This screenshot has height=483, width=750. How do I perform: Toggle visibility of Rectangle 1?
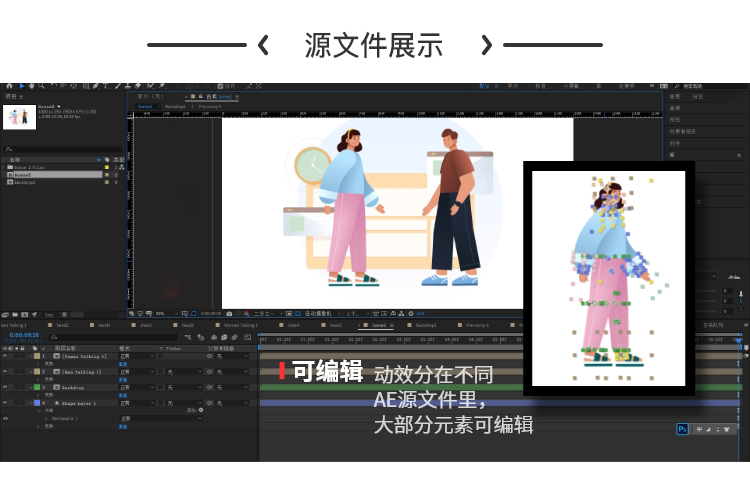click(x=5, y=418)
